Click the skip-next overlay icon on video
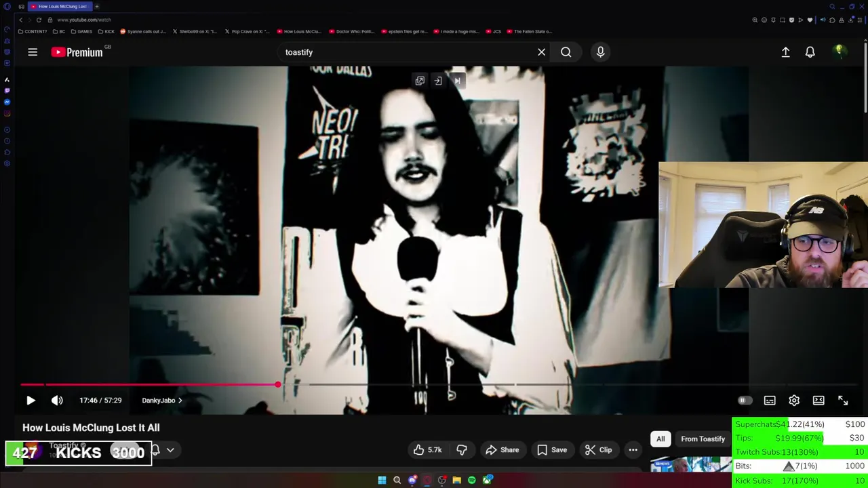 click(457, 81)
